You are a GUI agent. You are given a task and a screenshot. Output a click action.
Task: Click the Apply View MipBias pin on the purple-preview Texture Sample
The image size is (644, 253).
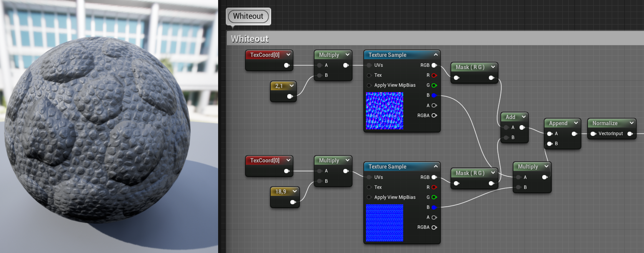tap(369, 85)
